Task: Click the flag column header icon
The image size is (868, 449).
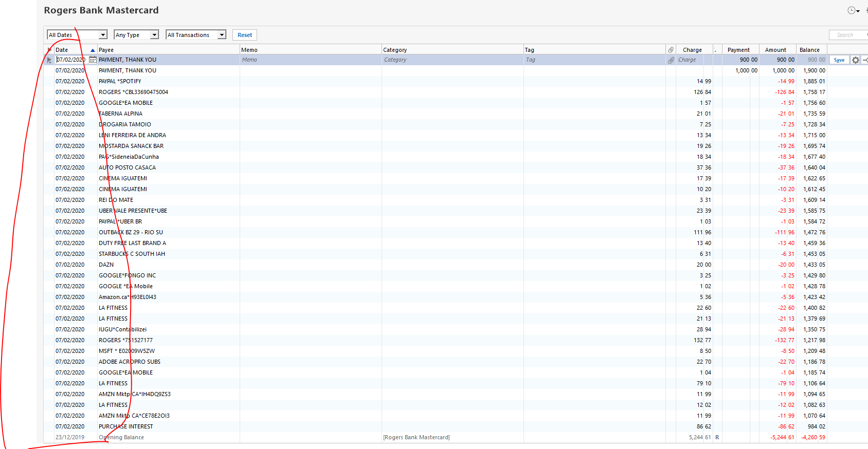Action: (49, 50)
